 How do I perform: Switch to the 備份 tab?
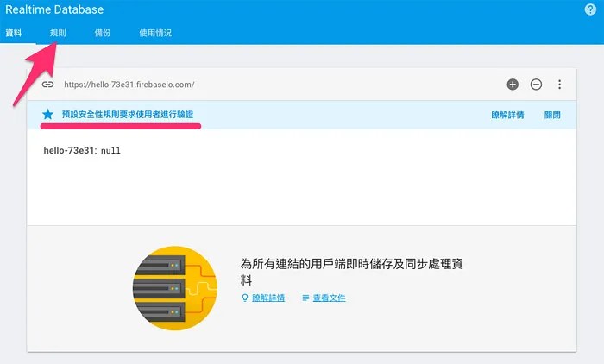point(103,33)
